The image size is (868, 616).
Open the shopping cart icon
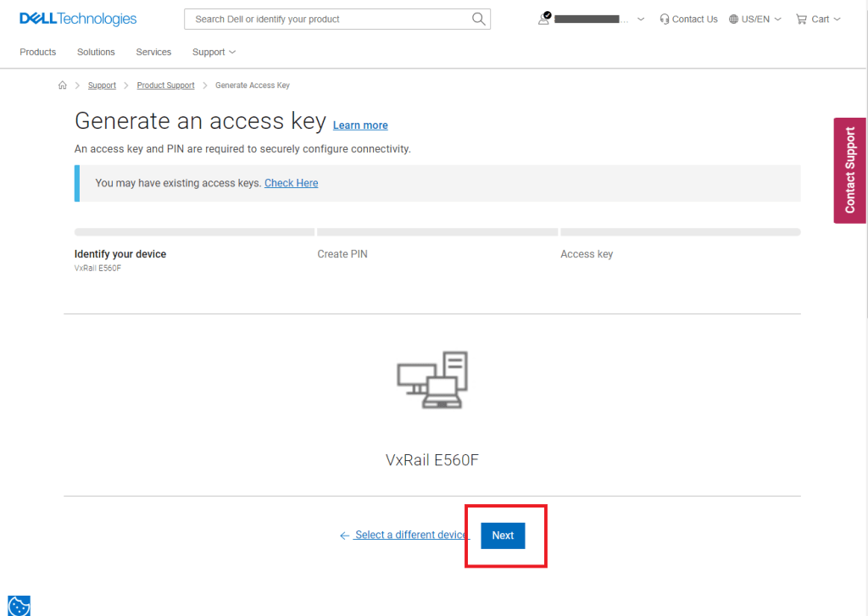(x=801, y=19)
